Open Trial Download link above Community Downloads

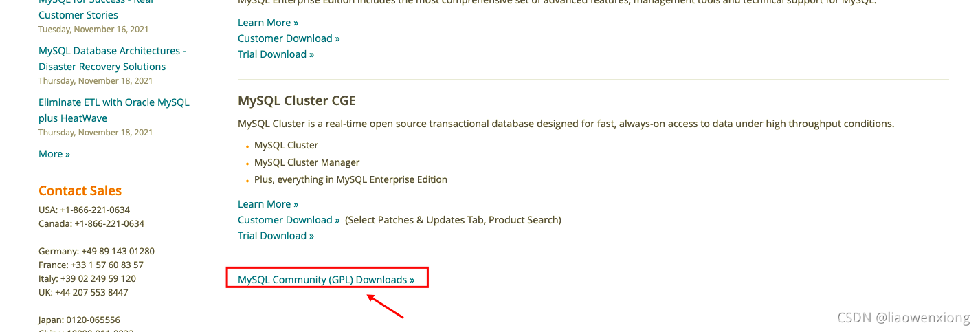276,236
